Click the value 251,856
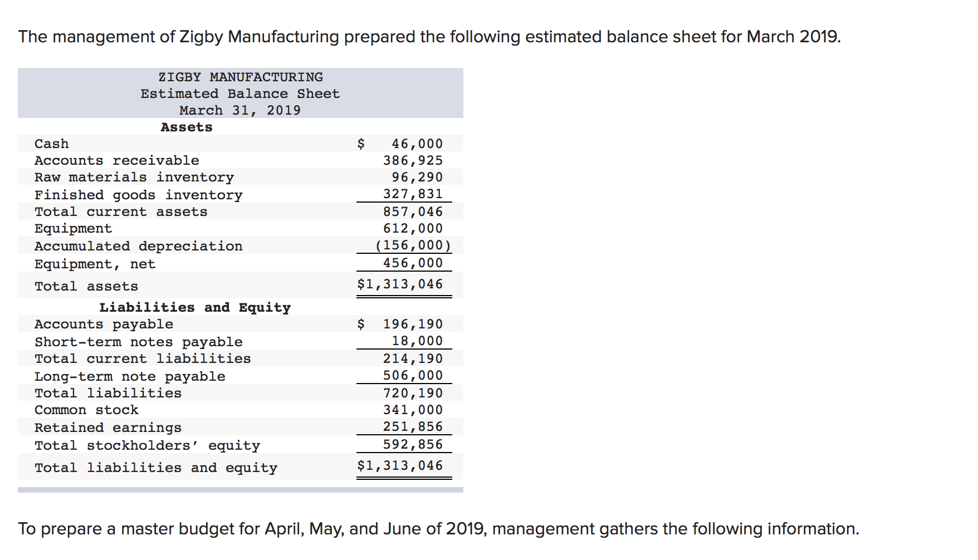Image resolution: width=978 pixels, height=560 pixels. (413, 426)
